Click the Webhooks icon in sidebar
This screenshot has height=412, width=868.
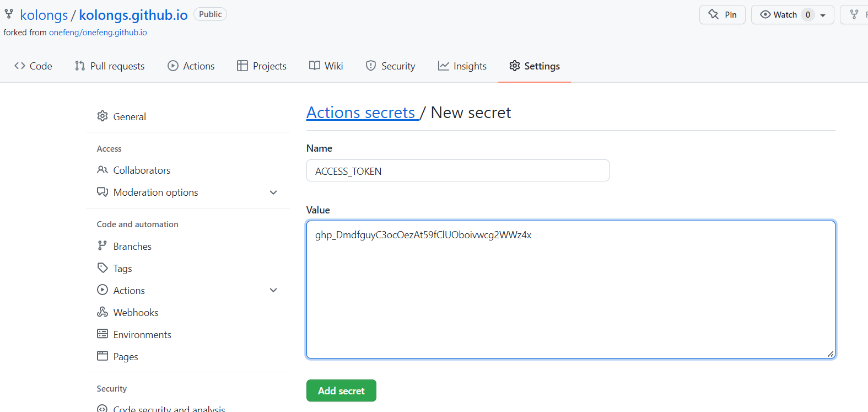coord(103,312)
